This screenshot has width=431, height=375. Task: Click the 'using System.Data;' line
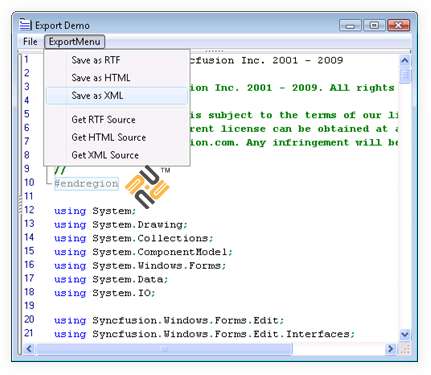pos(111,280)
